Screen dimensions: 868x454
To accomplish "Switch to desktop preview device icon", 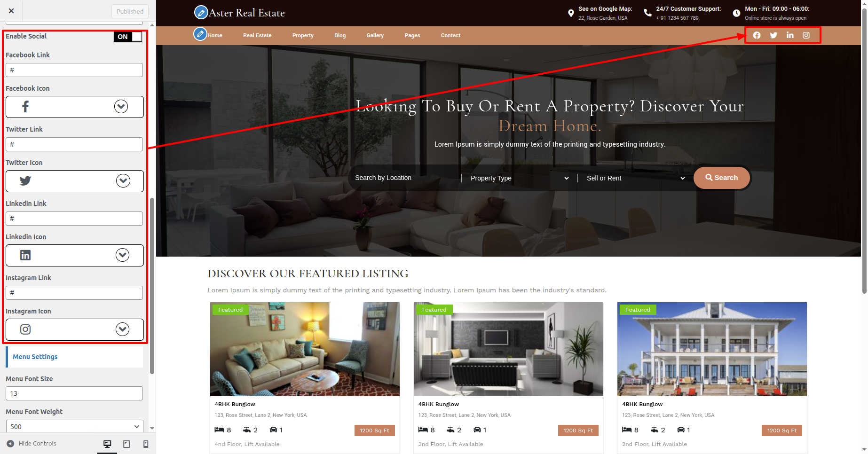I will [107, 444].
